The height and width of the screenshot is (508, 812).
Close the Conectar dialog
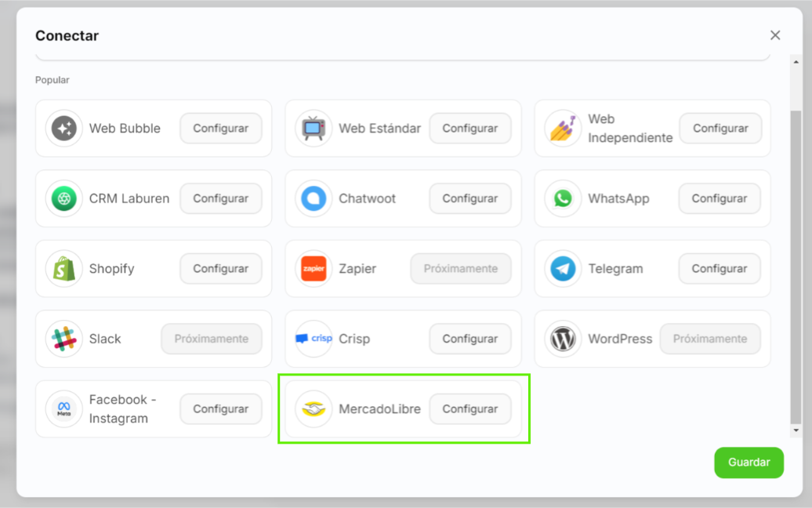tap(775, 35)
